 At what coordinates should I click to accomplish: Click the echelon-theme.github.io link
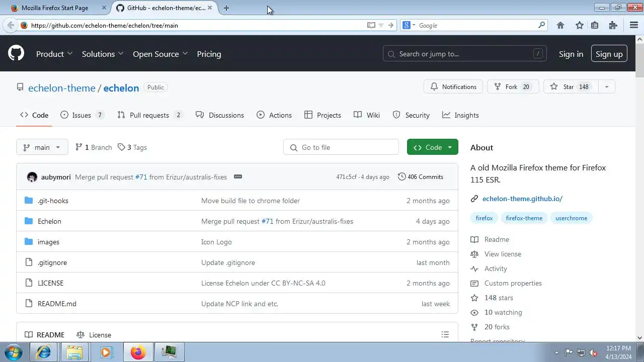[522, 199]
